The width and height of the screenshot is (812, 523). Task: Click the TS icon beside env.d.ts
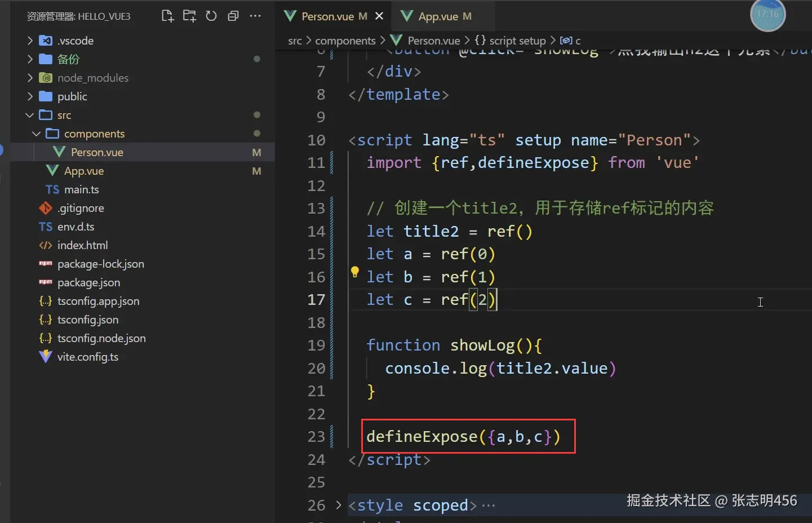tap(46, 227)
